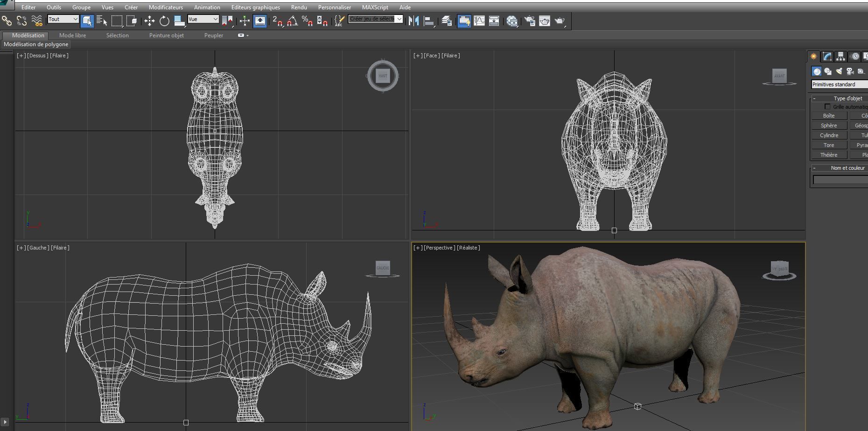Click the Mirror tool icon

click(x=413, y=21)
